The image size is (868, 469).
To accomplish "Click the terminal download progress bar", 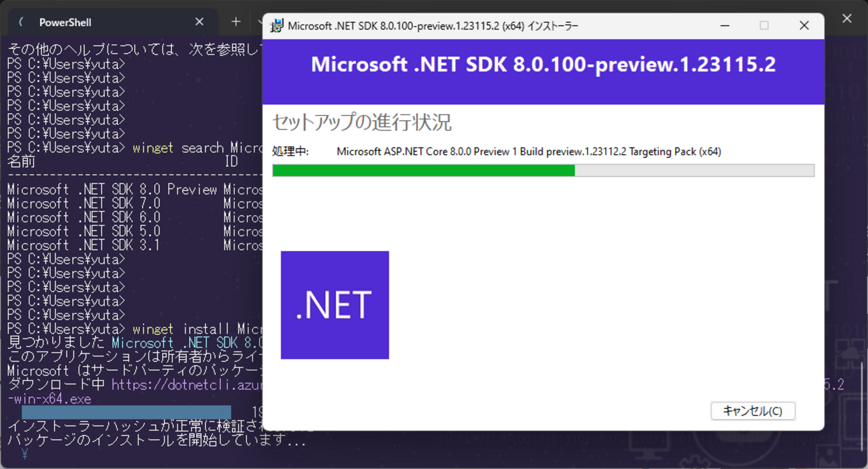I will 126,412.
